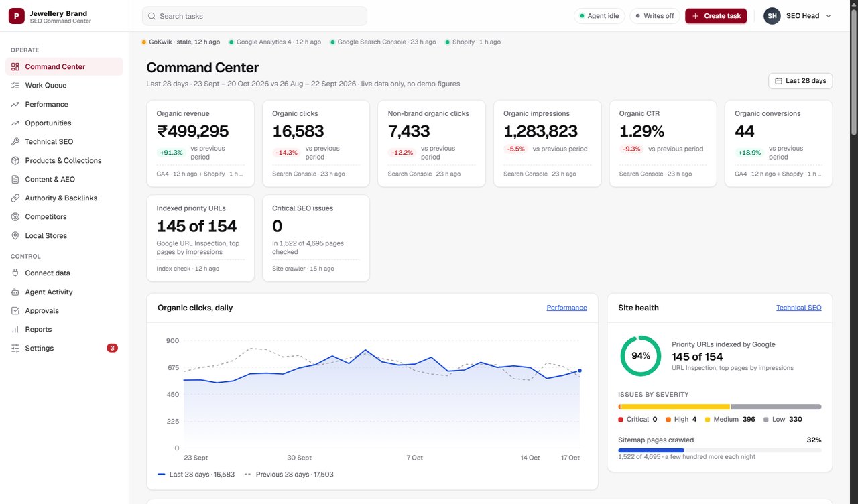
Task: Click the Local Stores pin icon
Action: (15, 235)
